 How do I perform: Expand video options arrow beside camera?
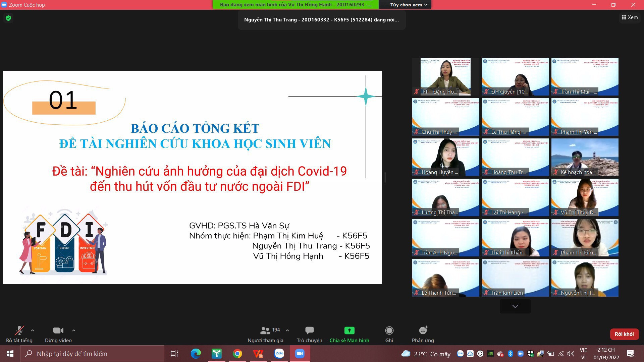[x=73, y=330]
